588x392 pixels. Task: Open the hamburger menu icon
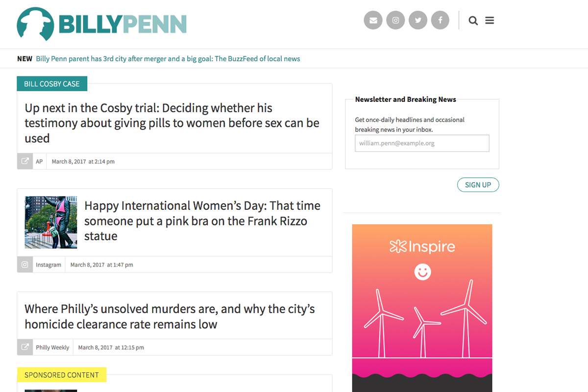pos(490,21)
